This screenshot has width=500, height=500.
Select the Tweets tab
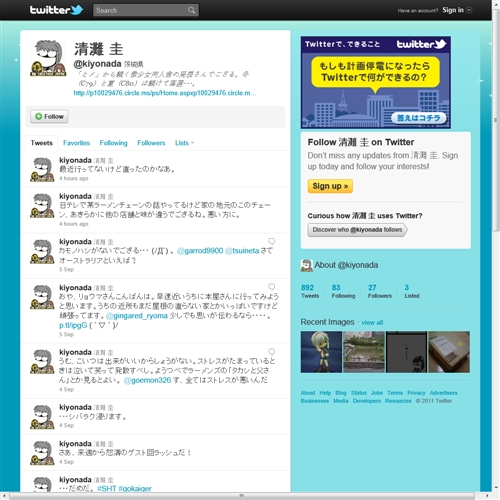[42, 143]
